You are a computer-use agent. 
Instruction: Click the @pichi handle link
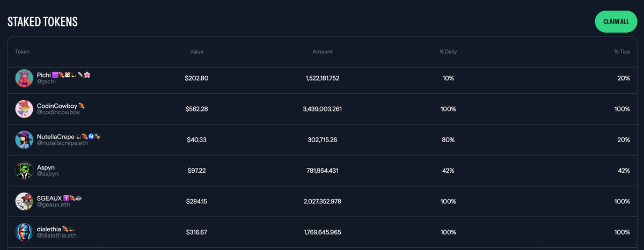pyautogui.click(x=46, y=82)
